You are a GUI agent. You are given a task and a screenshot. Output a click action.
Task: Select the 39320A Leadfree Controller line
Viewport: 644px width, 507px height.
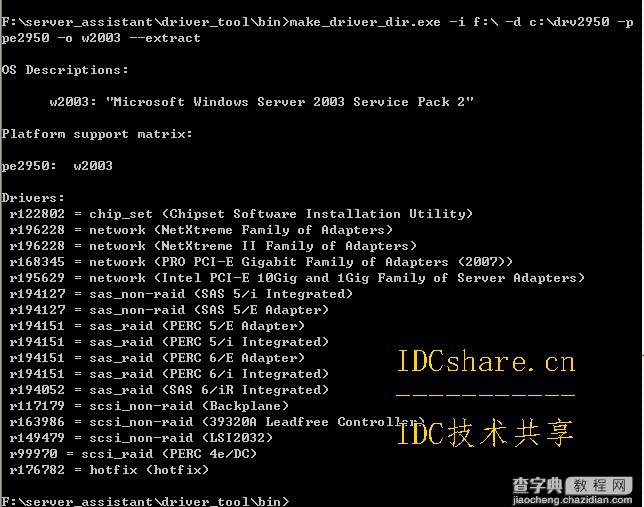[x=217, y=422]
